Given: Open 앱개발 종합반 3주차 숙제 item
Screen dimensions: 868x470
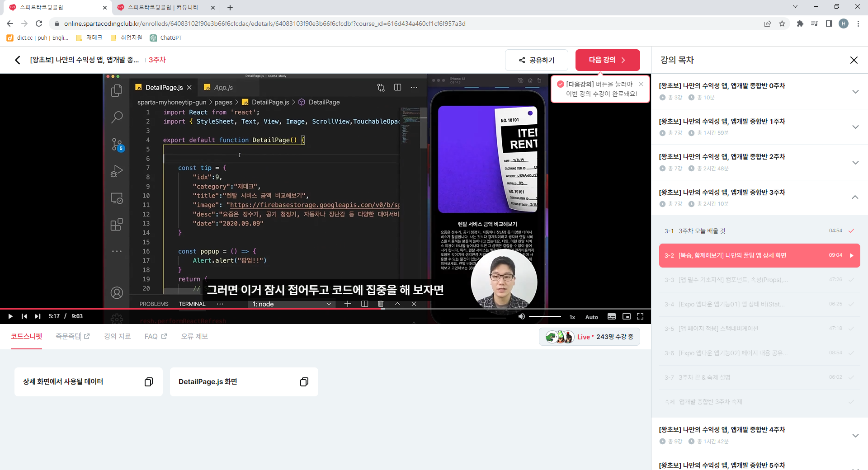Looking at the screenshot, I should (759, 402).
